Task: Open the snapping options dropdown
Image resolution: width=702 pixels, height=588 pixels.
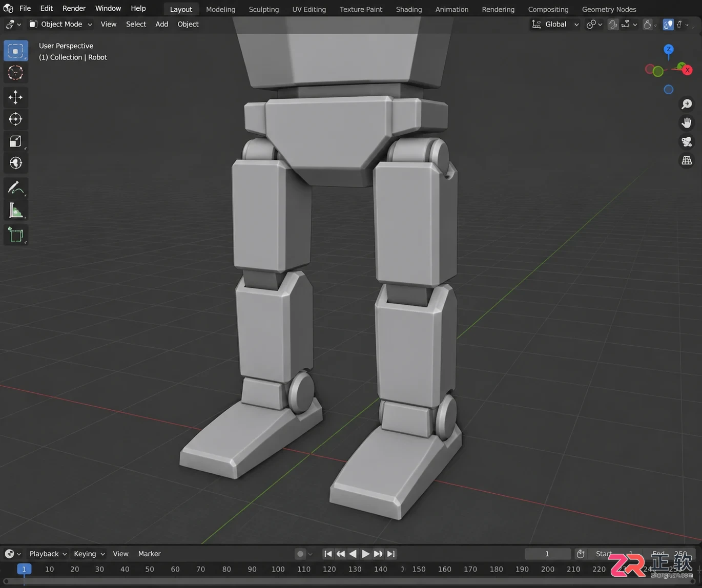Action: 629,24
